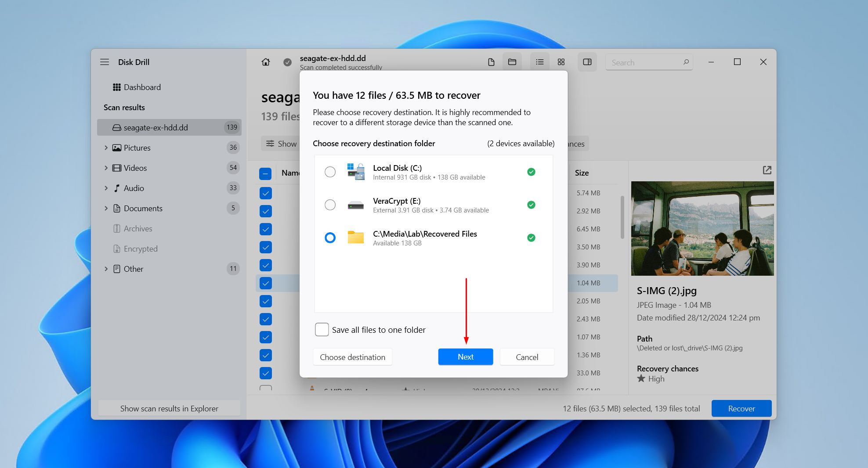Uncheck the file row sized 2.92 MB
Viewport: 868px width, 468px height.
(x=265, y=211)
